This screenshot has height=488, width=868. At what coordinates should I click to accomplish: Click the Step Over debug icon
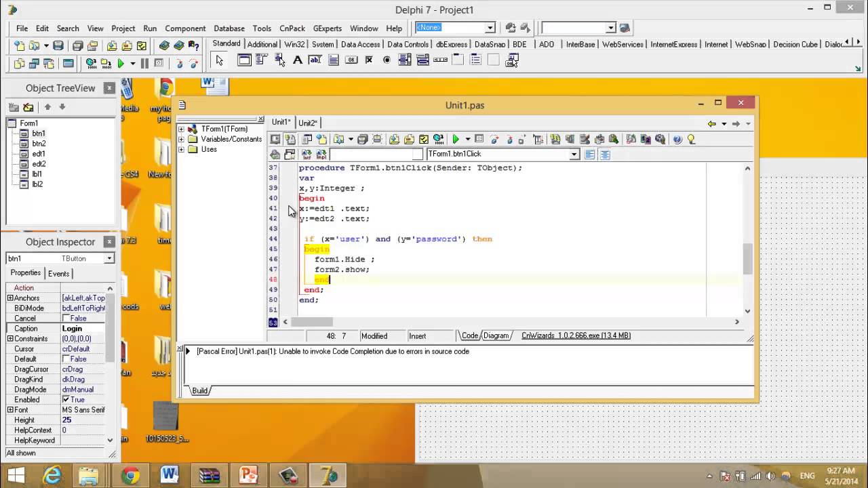pos(194,63)
